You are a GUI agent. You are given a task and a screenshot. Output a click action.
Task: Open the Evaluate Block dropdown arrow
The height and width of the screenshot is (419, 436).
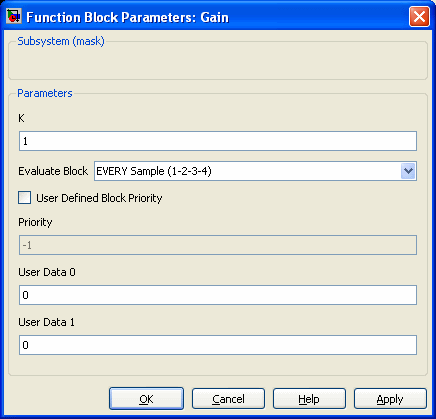(x=408, y=171)
